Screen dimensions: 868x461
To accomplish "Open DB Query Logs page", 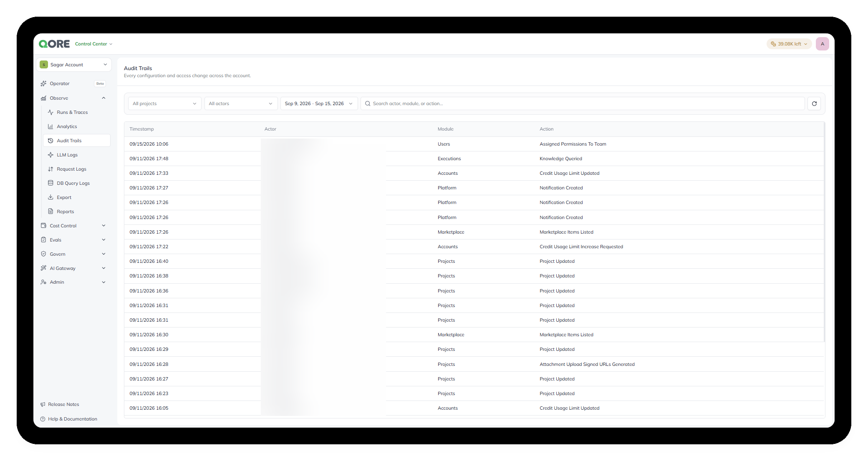I will [x=73, y=183].
